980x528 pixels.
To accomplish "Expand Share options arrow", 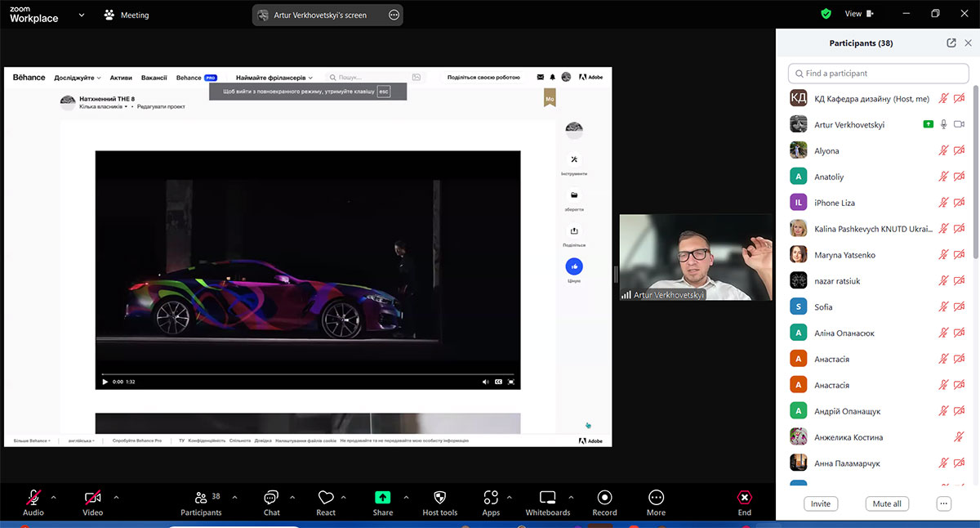I will click(x=406, y=497).
